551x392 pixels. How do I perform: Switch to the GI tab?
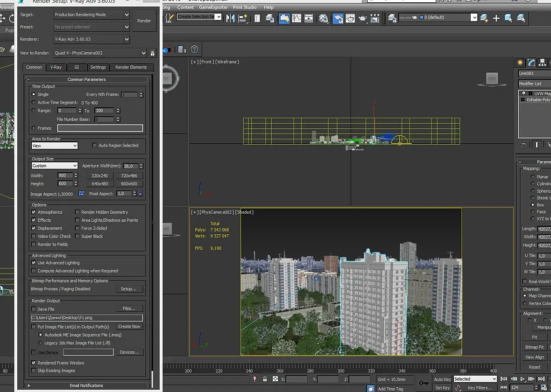(x=77, y=67)
